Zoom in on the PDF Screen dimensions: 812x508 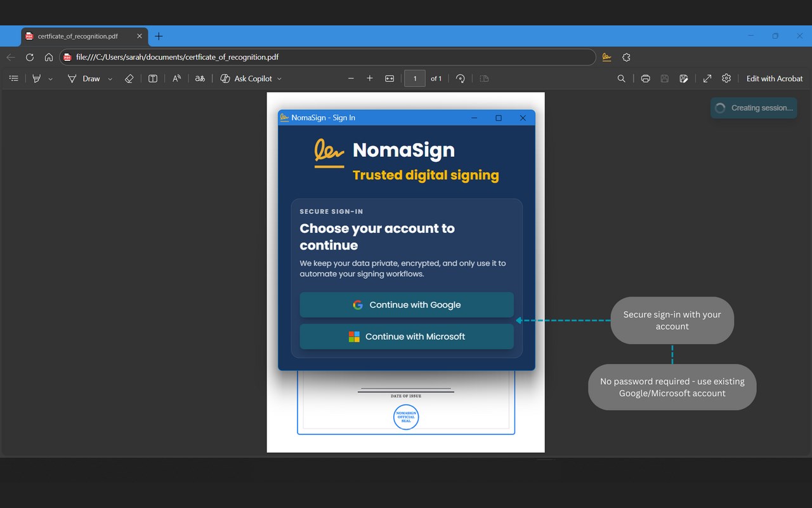pyautogui.click(x=370, y=79)
